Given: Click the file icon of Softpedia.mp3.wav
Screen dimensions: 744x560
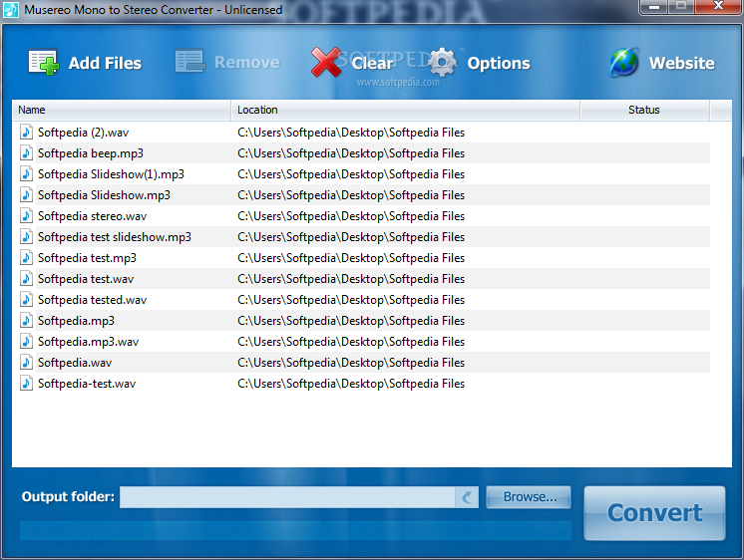Looking at the screenshot, I should tap(26, 341).
